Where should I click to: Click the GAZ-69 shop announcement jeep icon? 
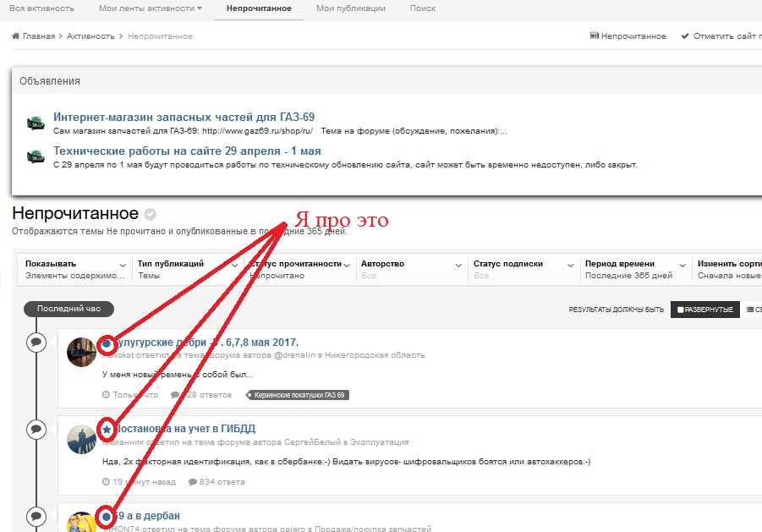[x=36, y=123]
